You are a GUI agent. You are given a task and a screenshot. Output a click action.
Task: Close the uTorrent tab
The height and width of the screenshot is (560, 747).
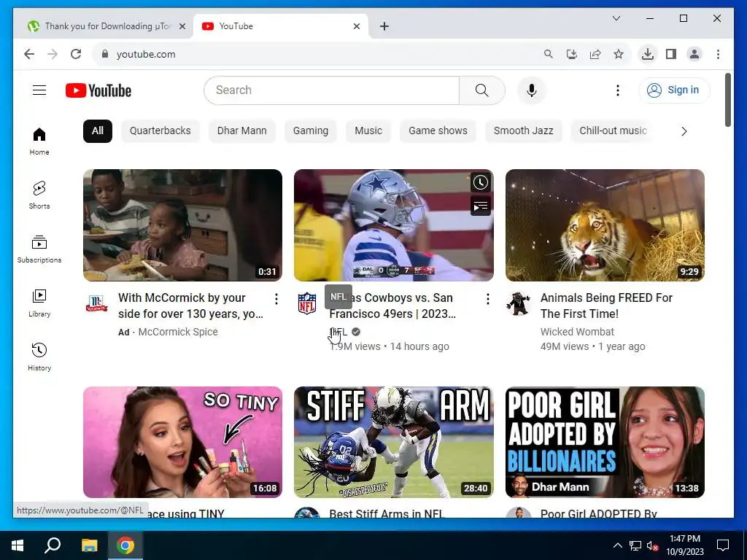[182, 26]
